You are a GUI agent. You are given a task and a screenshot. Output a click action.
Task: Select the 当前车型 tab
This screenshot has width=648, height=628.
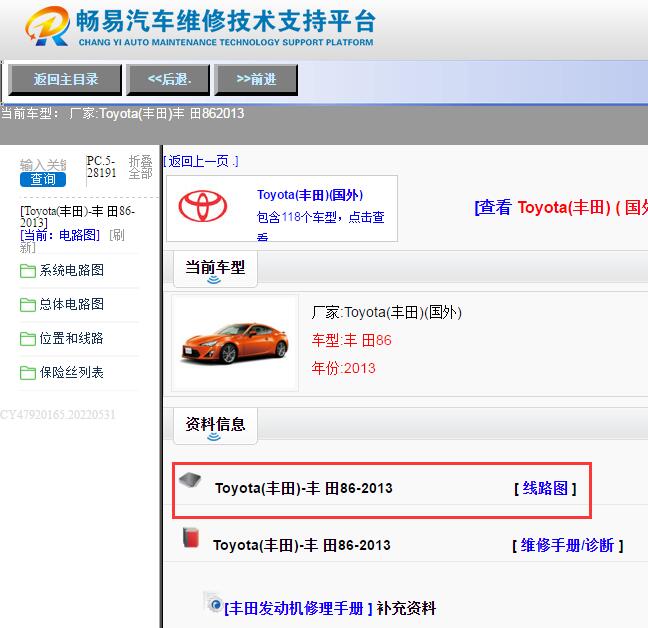tap(215, 269)
